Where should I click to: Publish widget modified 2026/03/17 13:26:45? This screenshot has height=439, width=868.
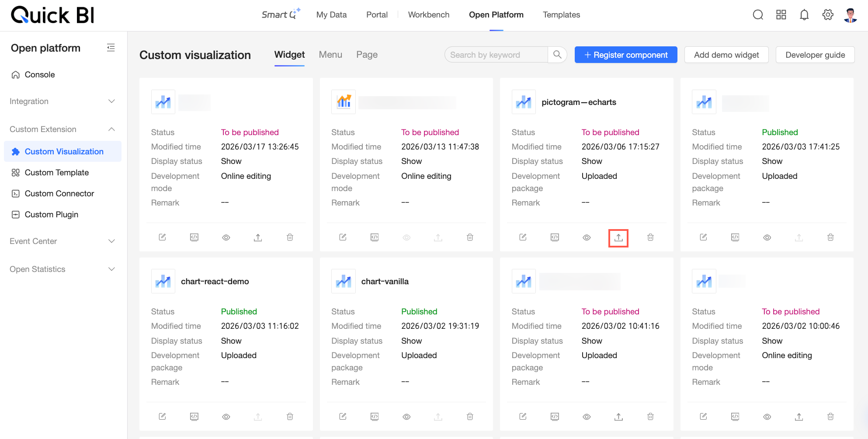point(258,237)
